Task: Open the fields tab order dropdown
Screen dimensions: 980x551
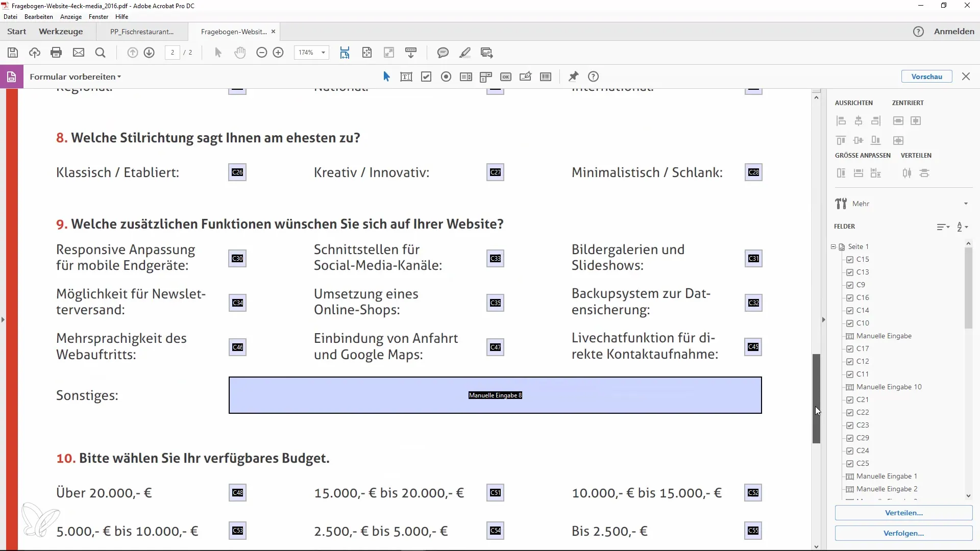Action: (943, 227)
